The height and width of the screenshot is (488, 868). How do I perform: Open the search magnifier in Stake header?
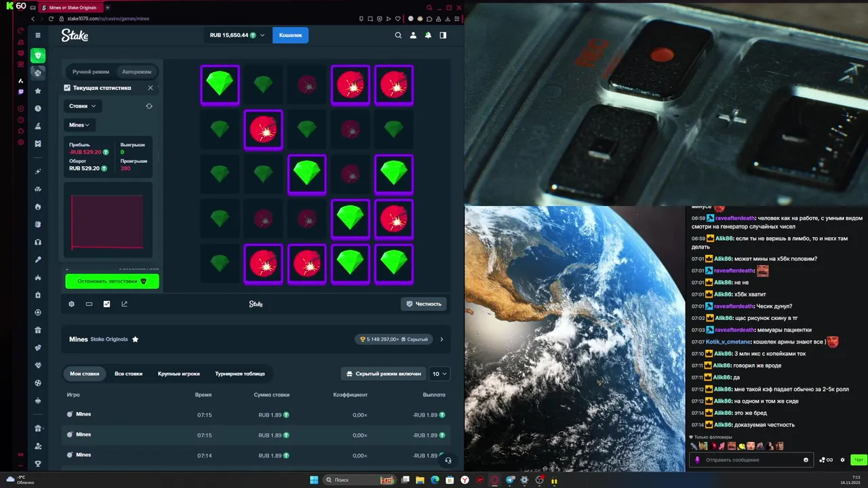[399, 35]
